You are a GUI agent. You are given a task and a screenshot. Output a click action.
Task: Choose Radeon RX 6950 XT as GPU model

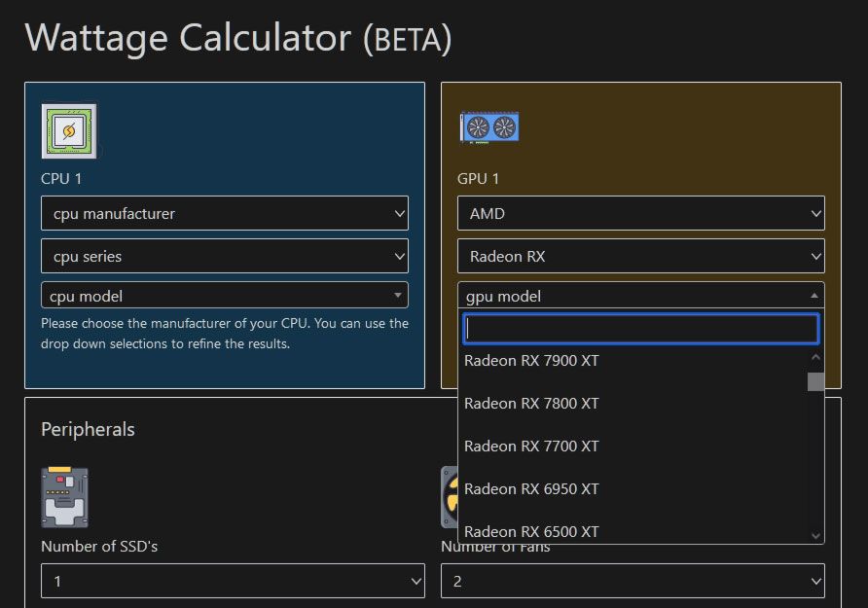point(532,488)
